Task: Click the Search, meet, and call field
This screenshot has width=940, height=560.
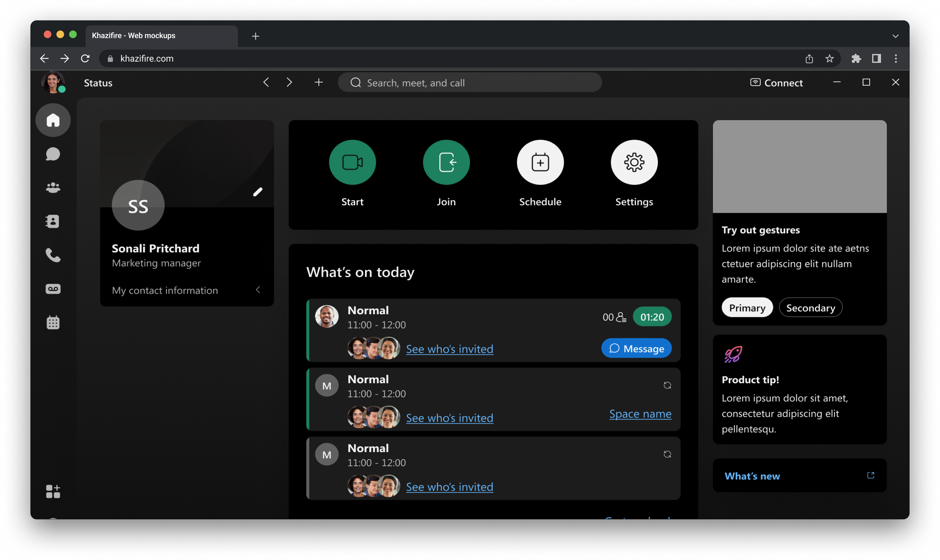Action: (470, 83)
